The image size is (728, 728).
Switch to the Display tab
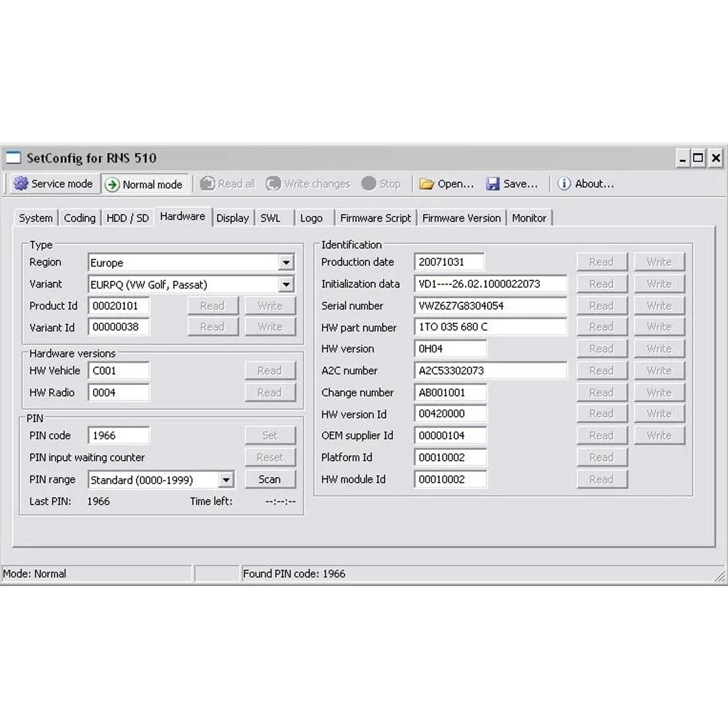(233, 218)
